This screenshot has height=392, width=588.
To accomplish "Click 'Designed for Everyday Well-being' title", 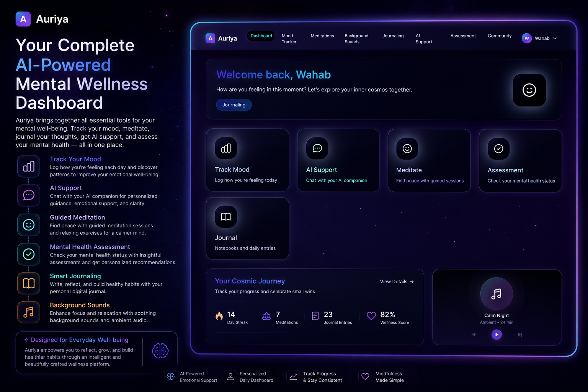I will click(x=80, y=340).
